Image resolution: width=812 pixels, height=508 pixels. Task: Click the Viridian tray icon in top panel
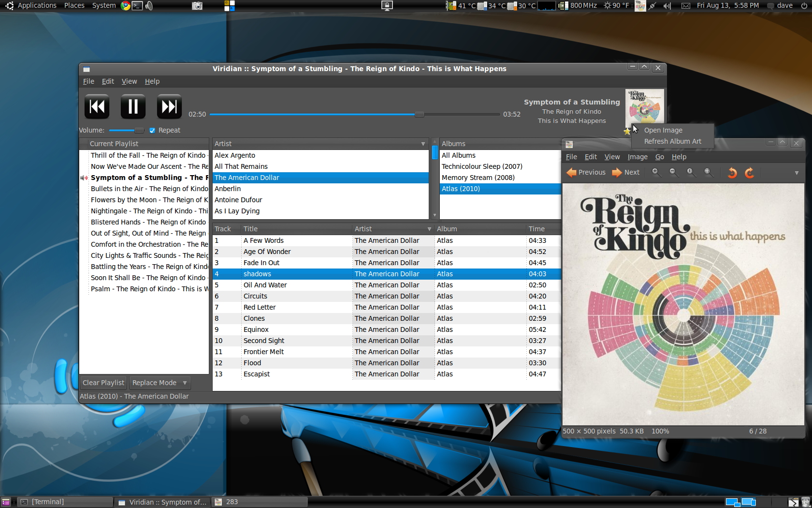coord(640,6)
